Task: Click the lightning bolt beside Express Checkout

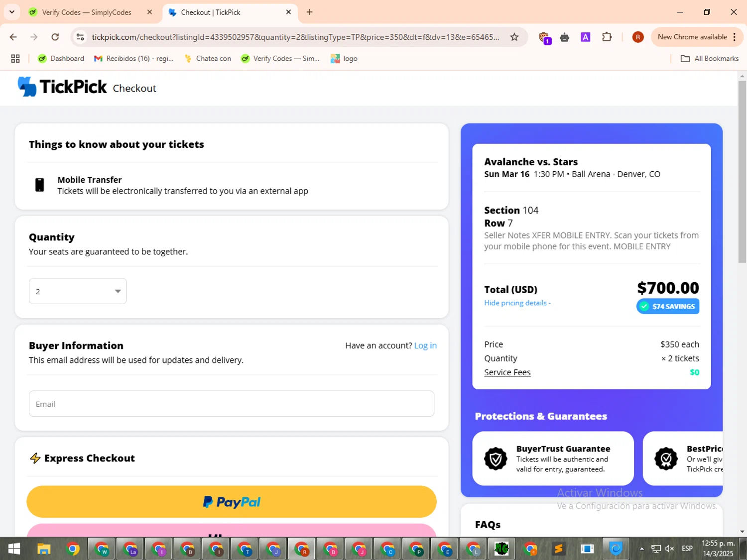Action: pyautogui.click(x=35, y=458)
